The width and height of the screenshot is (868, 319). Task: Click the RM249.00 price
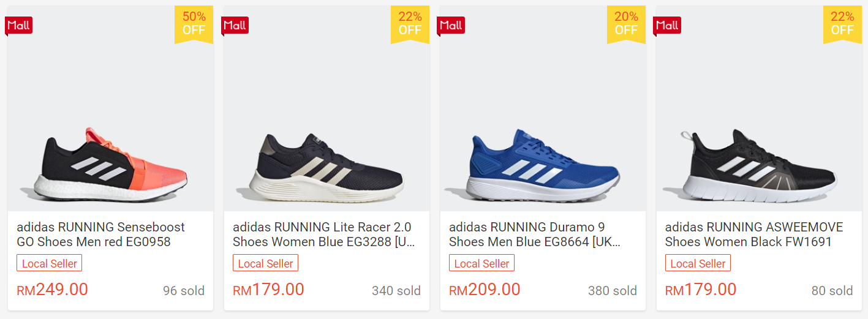pyautogui.click(x=53, y=290)
